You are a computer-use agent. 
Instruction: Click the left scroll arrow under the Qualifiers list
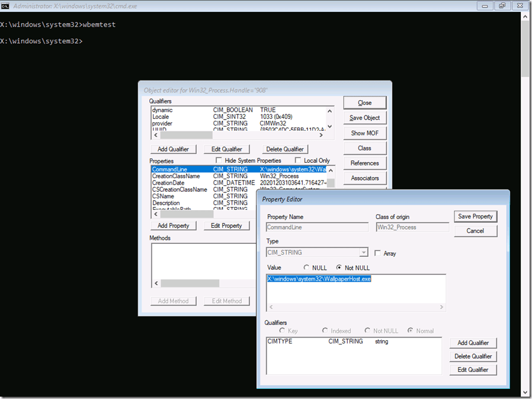[155, 134]
